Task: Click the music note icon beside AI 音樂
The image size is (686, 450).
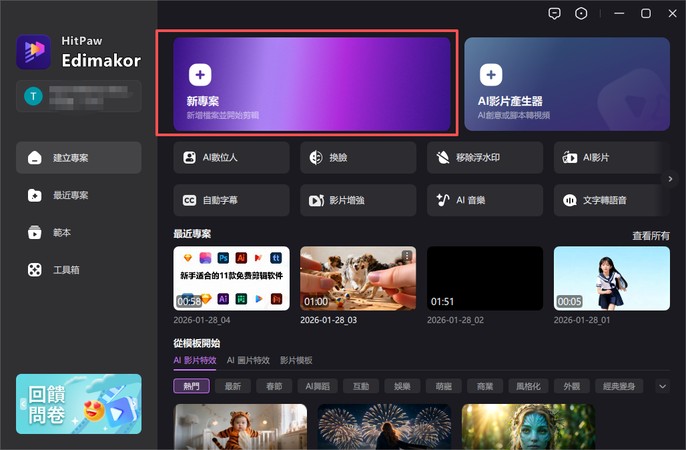Action: [x=443, y=200]
